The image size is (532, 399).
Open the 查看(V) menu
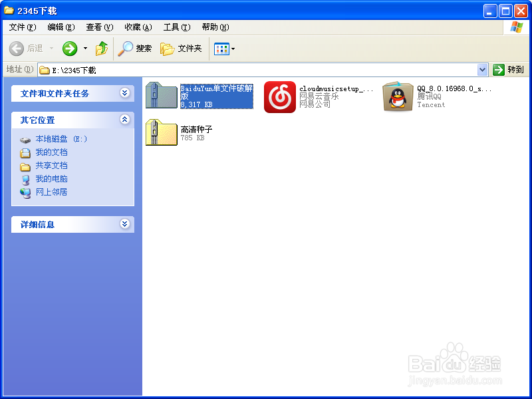pos(99,27)
